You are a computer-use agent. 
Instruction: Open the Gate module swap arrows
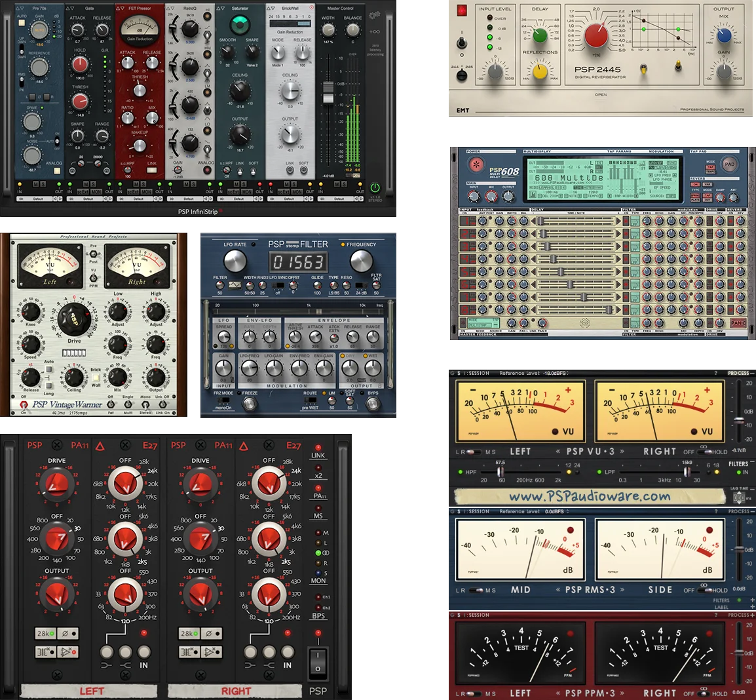70,9
